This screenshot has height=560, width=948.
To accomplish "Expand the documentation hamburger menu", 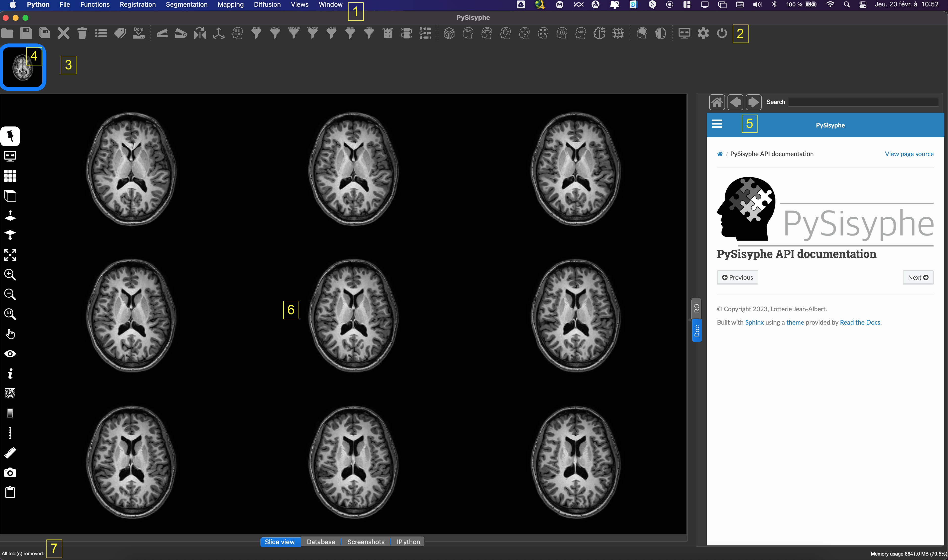I will tap(717, 124).
